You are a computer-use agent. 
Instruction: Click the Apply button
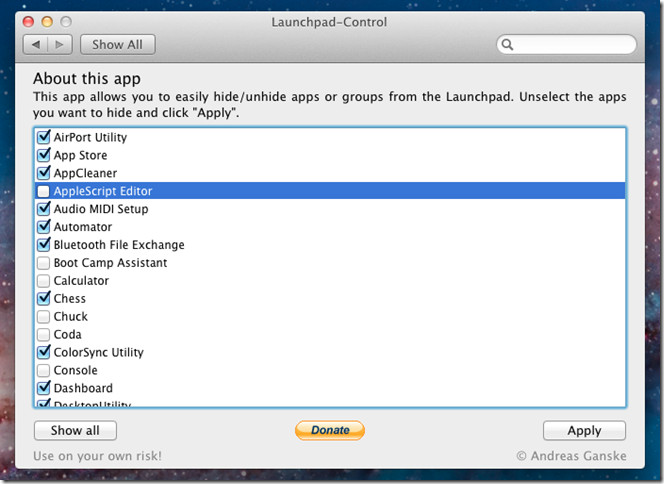584,430
